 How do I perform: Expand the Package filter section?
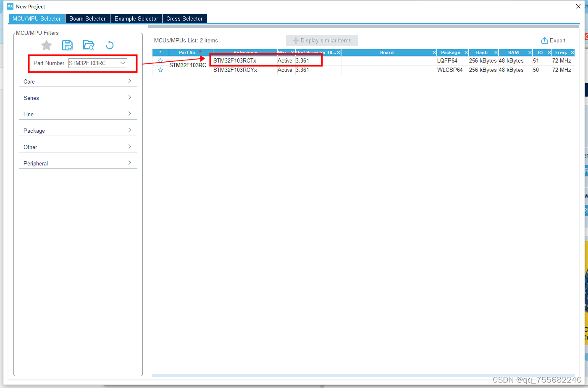[78, 131]
